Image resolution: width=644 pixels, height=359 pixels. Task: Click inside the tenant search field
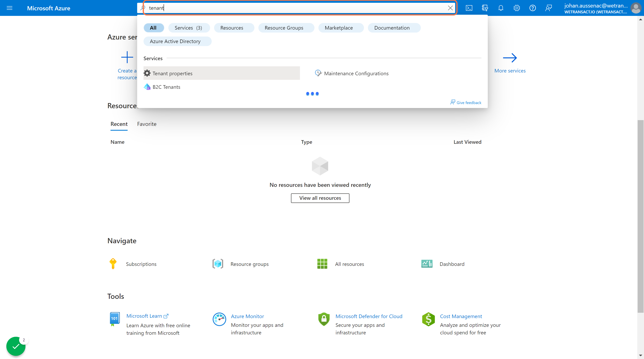click(296, 8)
